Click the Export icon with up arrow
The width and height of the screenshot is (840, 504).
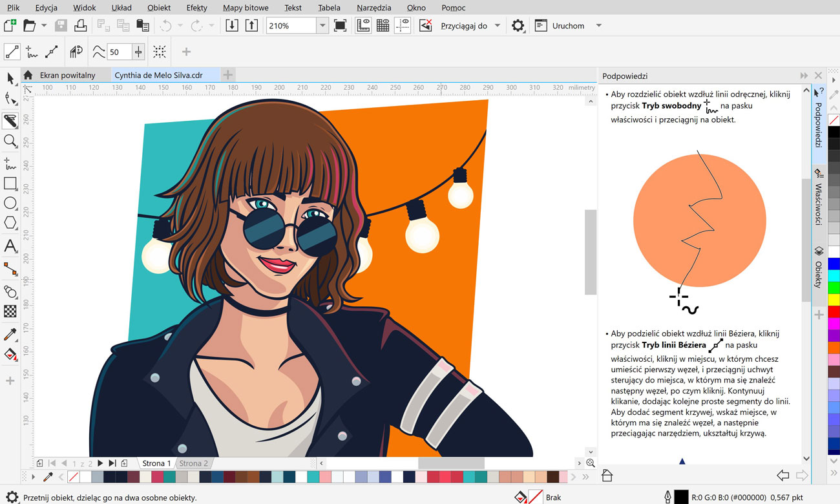252,26
